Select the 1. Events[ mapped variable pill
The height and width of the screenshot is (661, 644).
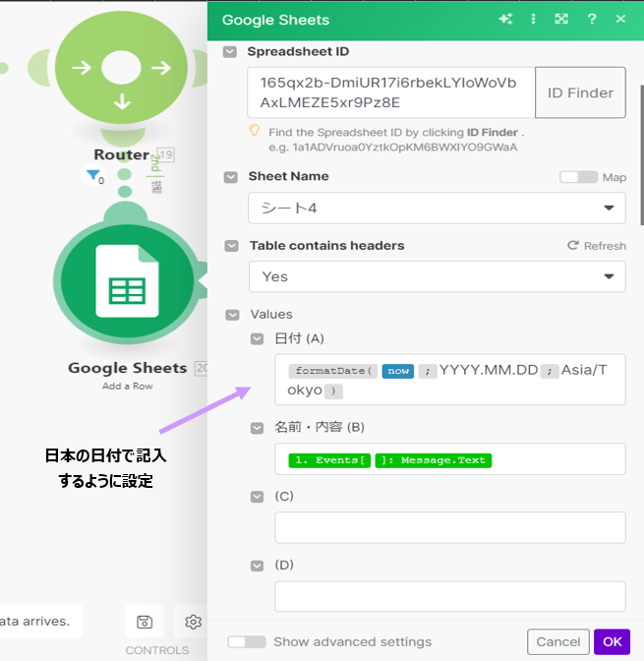tap(329, 460)
